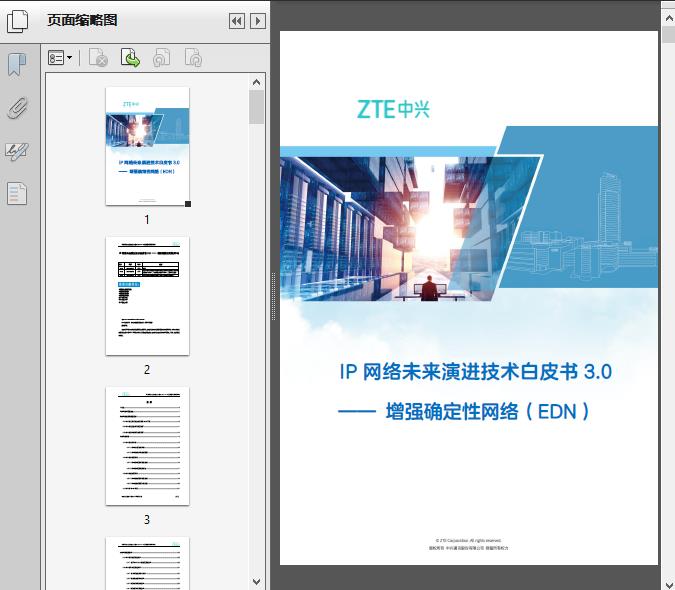The image size is (675, 590).
Task: Collapse the panel with double-left arrow
Action: 236,21
